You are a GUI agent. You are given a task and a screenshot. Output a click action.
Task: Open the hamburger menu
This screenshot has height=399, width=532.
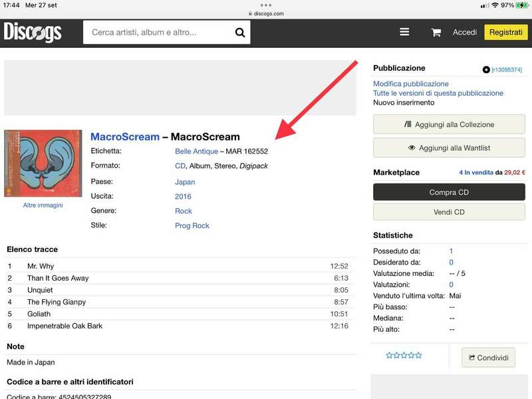coord(404,32)
